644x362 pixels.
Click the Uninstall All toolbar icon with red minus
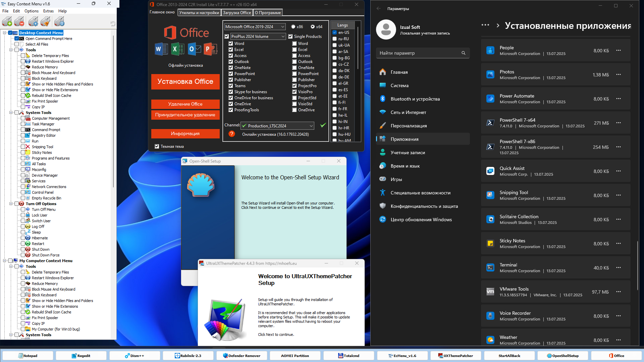point(19,22)
